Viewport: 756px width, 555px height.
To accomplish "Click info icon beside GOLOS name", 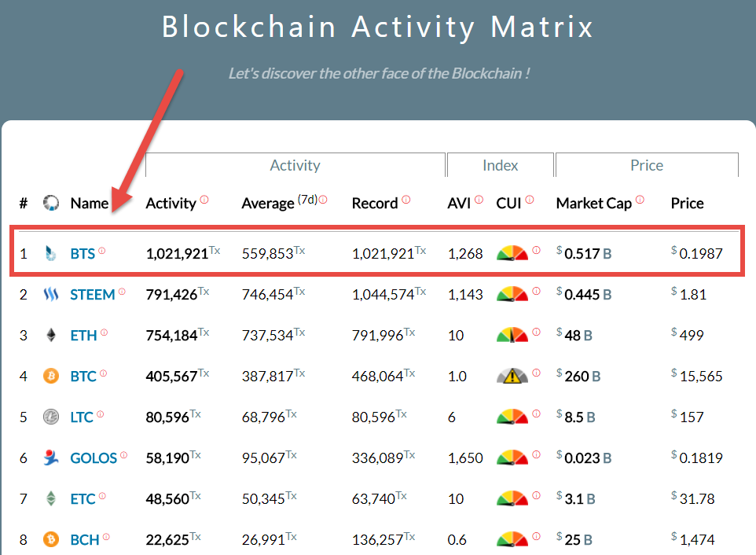I will (x=124, y=454).
